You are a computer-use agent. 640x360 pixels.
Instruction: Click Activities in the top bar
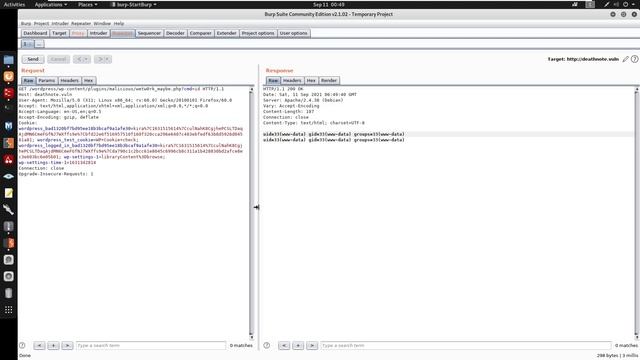[14, 4]
